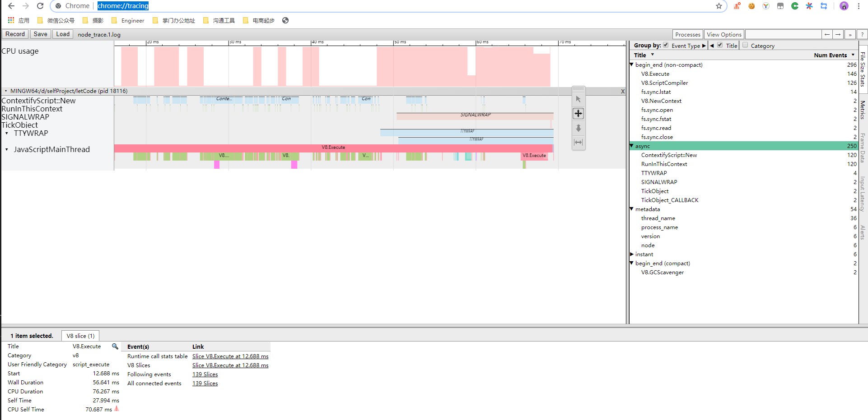The image size is (868, 420).
Task: Open the Input Latency side tab
Action: (x=863, y=194)
